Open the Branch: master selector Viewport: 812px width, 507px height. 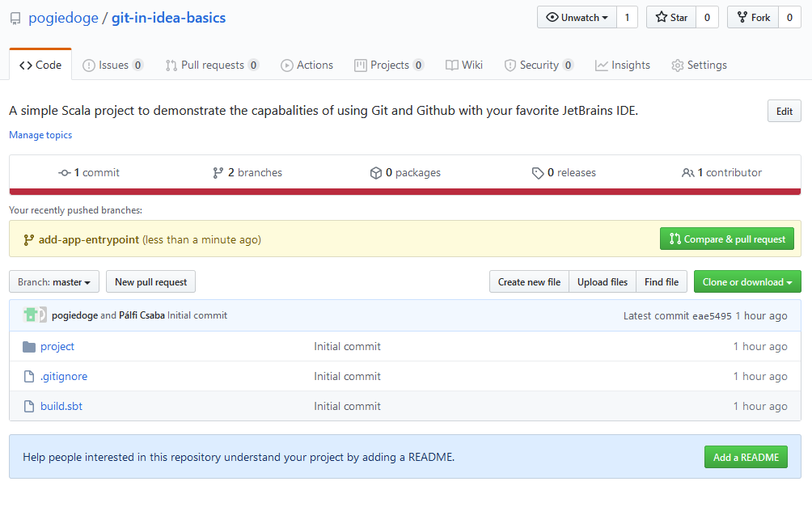pyautogui.click(x=54, y=281)
